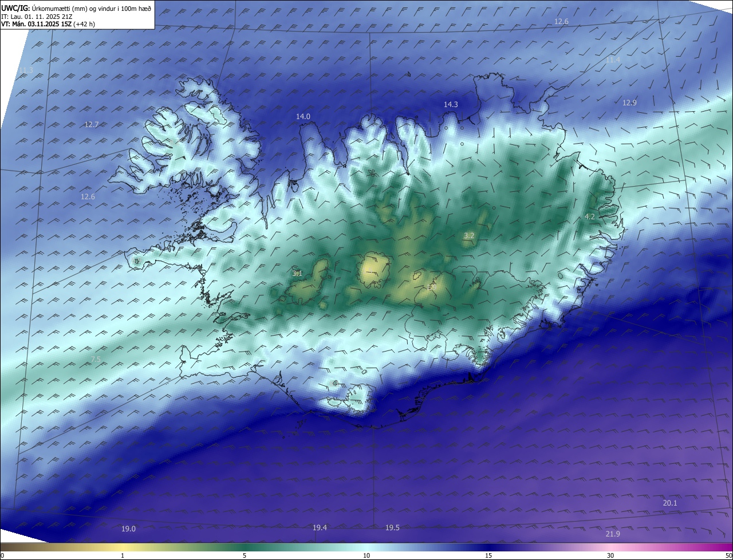This screenshot has width=733, height=560.
Task: Select the 12.7 value near the Westfjords
Action: click(92, 124)
